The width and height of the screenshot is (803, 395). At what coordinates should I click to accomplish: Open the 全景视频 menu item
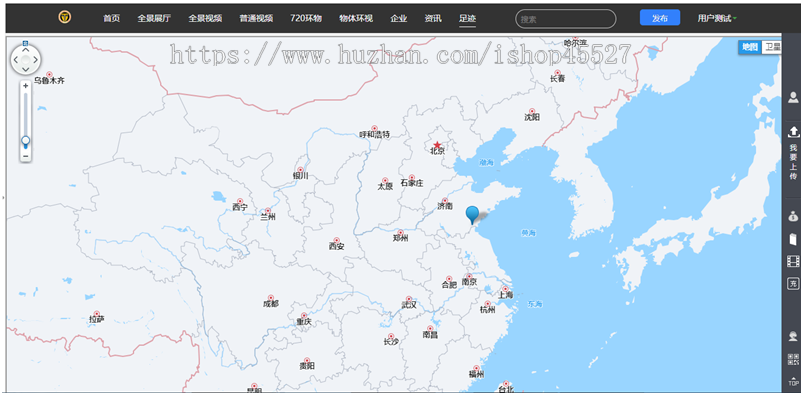click(205, 18)
